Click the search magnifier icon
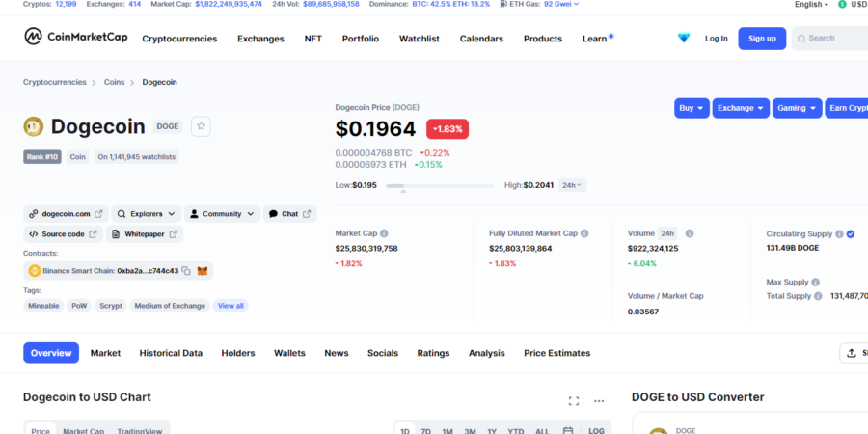868x434 pixels. tap(801, 39)
